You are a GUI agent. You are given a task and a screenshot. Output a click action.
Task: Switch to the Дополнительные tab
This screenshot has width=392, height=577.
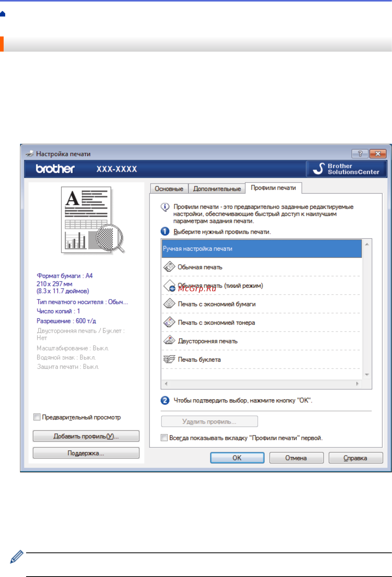coord(217,188)
